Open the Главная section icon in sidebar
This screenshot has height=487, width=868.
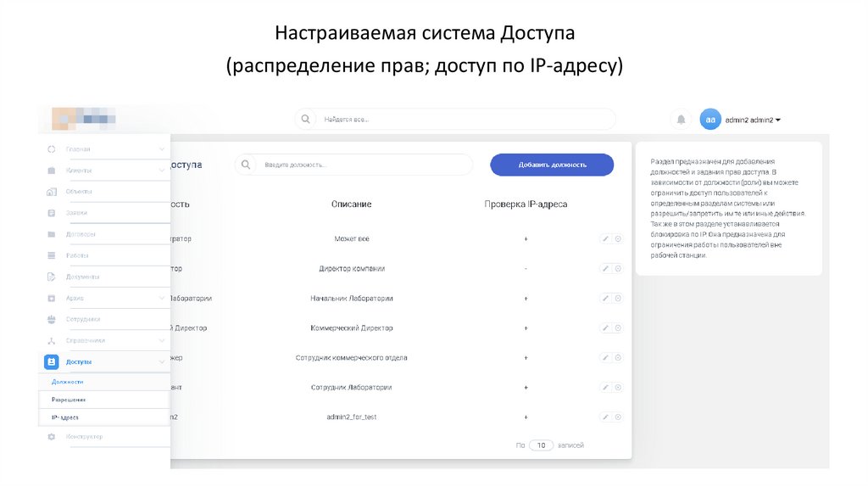click(52, 149)
